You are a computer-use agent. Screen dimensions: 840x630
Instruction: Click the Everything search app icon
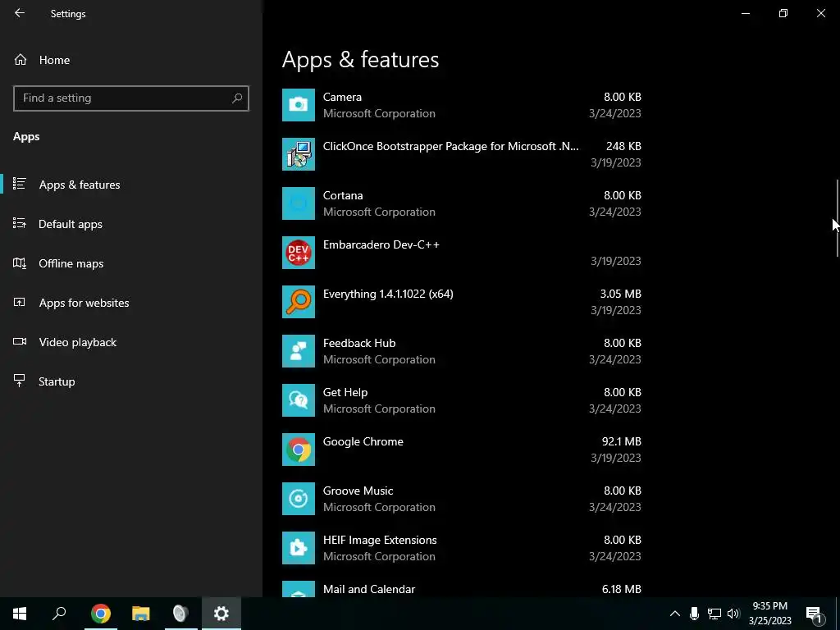(x=299, y=302)
